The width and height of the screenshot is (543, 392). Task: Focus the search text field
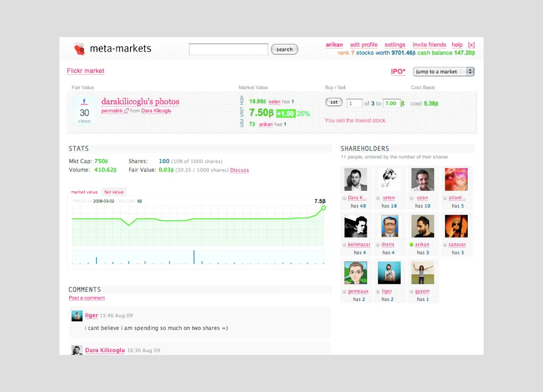tap(229, 49)
